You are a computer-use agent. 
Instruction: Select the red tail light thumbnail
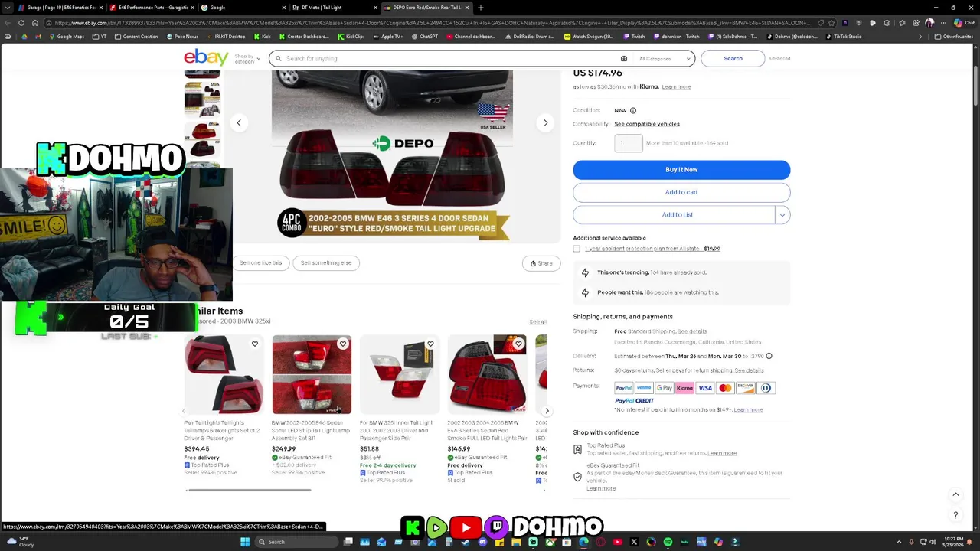[x=202, y=139]
